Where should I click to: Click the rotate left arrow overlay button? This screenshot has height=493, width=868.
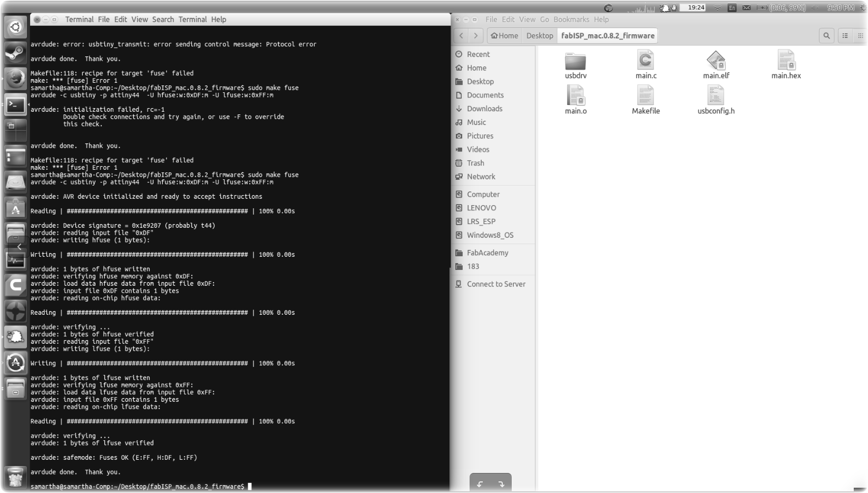point(480,484)
